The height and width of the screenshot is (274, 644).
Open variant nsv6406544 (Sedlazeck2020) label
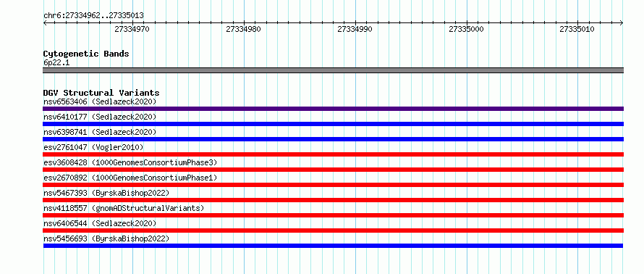[x=100, y=223]
